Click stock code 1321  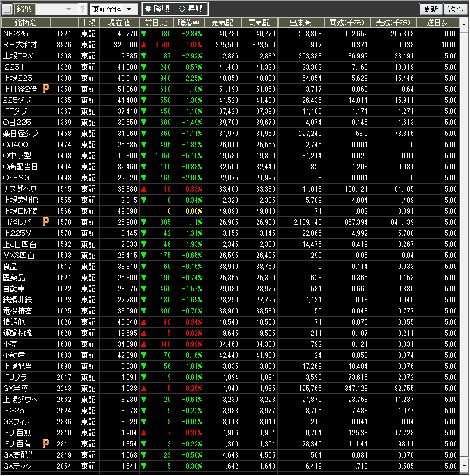[x=64, y=34]
